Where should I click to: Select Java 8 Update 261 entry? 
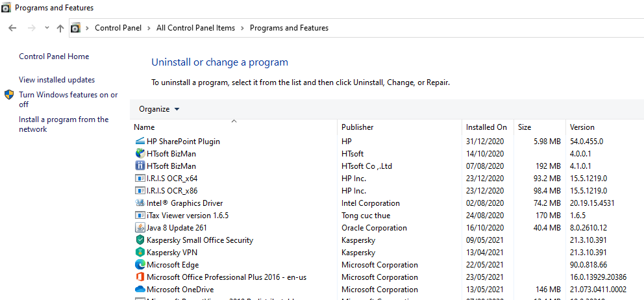tap(177, 228)
